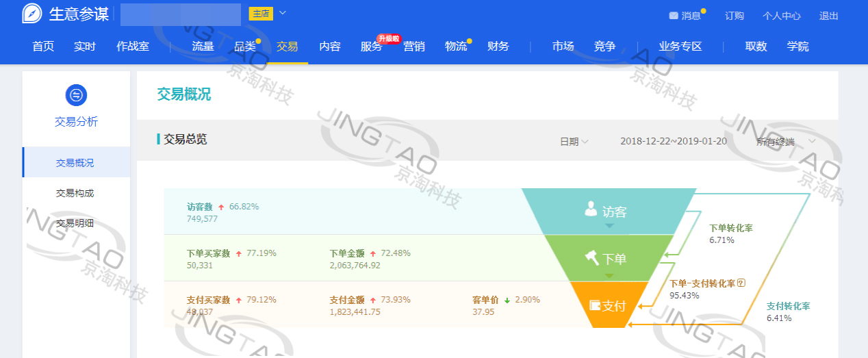Expand the 主店 shop switcher chevron
The width and height of the screenshot is (868, 358).
click(x=283, y=13)
